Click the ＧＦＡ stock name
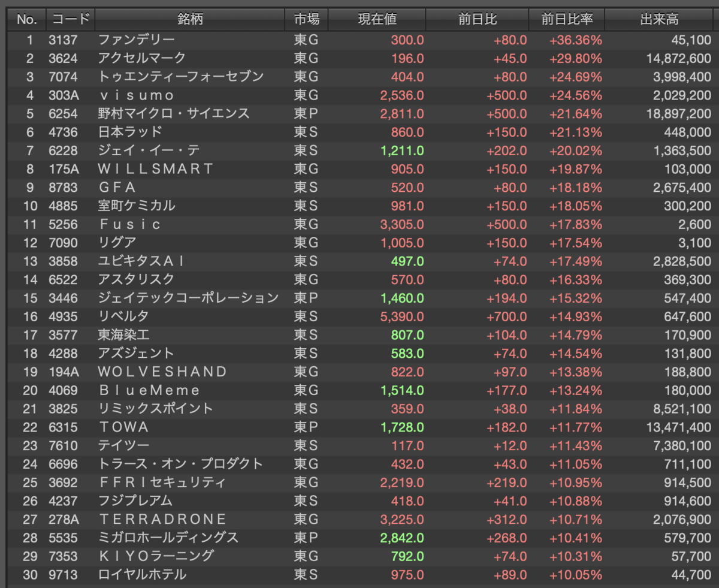Screen dimensions: 719x588 point(117,188)
